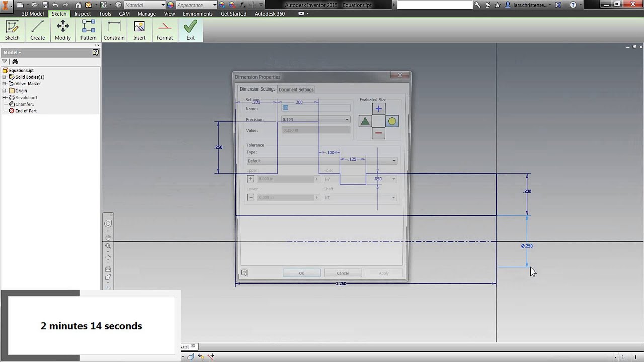Expand the Origin folder node
644x362 pixels.
(5, 90)
